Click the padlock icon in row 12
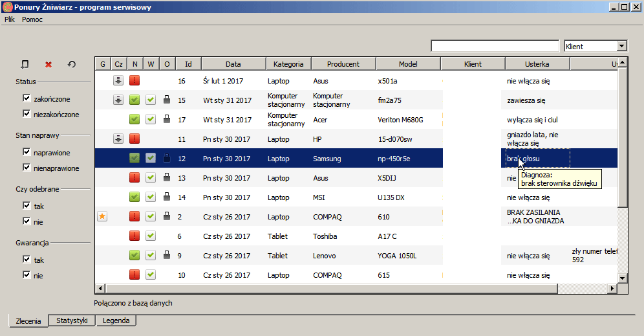 167,158
